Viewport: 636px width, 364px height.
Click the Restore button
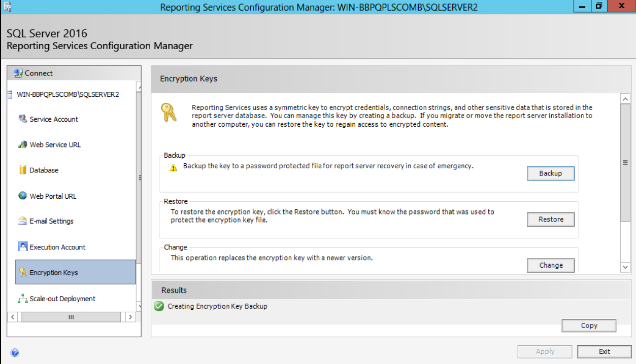coord(551,220)
